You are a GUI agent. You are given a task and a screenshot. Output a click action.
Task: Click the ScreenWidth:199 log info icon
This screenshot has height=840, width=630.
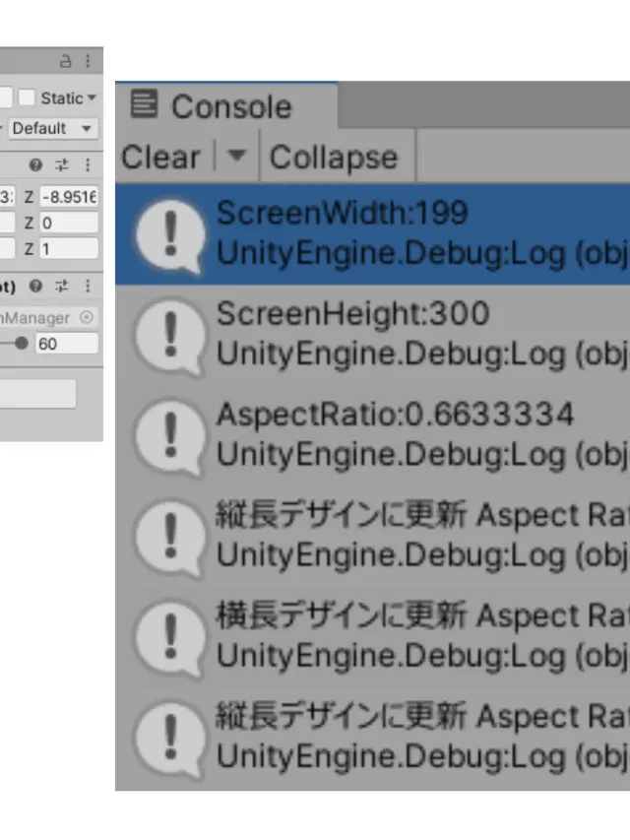point(168,234)
